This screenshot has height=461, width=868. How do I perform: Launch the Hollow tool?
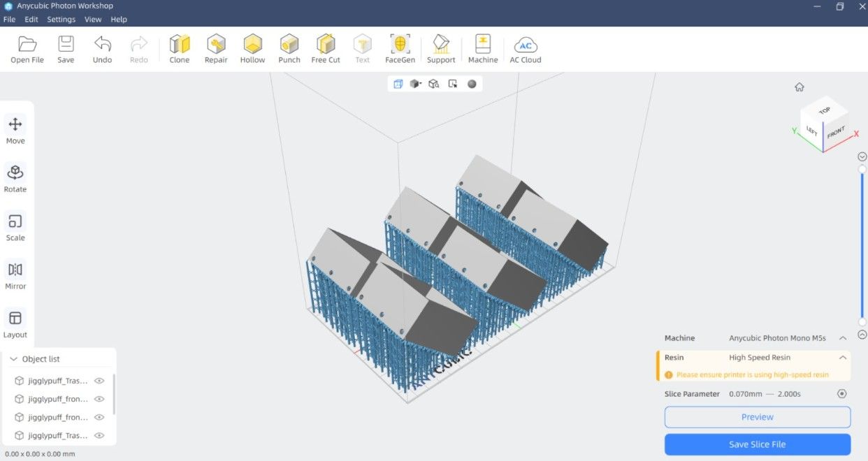click(x=252, y=49)
